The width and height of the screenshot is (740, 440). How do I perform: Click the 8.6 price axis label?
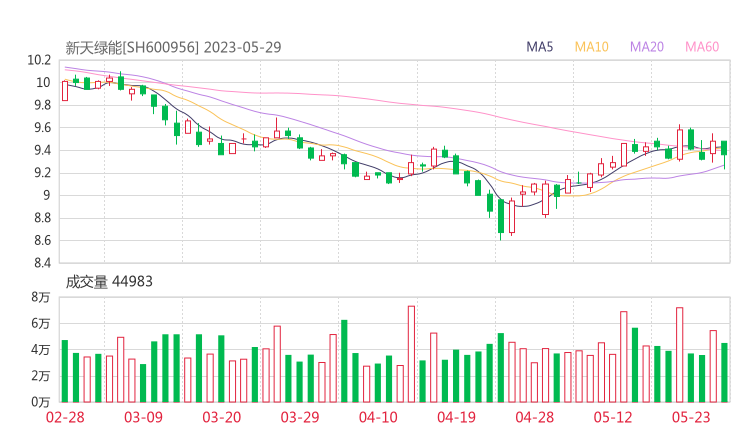click(x=42, y=240)
